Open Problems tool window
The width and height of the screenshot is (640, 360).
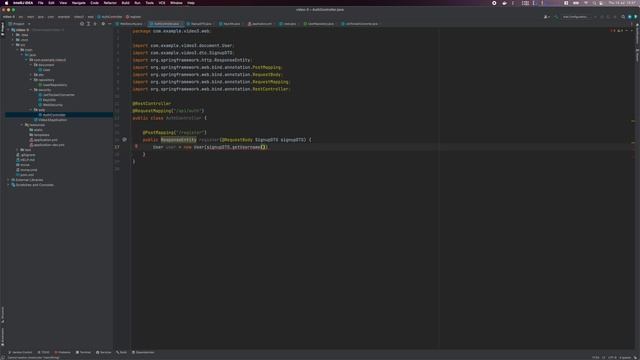pyautogui.click(x=62, y=352)
